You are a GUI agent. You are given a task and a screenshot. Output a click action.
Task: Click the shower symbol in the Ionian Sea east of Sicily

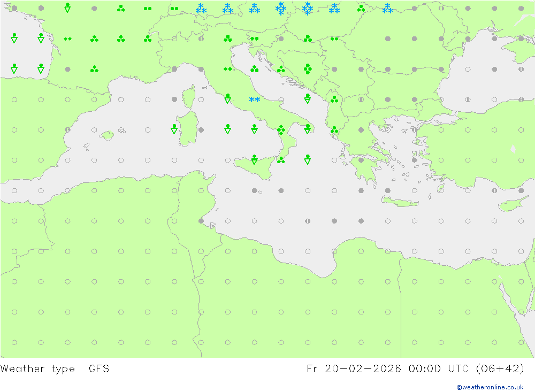click(x=308, y=159)
